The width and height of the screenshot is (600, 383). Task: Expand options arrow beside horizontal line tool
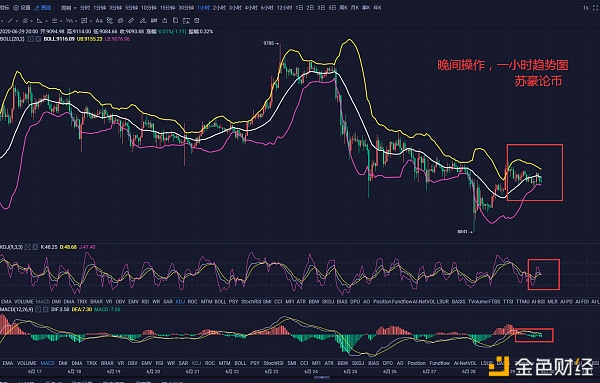61,21
